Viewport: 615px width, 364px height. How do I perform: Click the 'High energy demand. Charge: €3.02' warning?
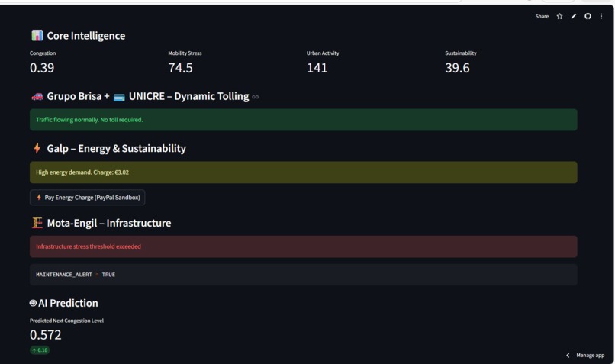click(303, 172)
